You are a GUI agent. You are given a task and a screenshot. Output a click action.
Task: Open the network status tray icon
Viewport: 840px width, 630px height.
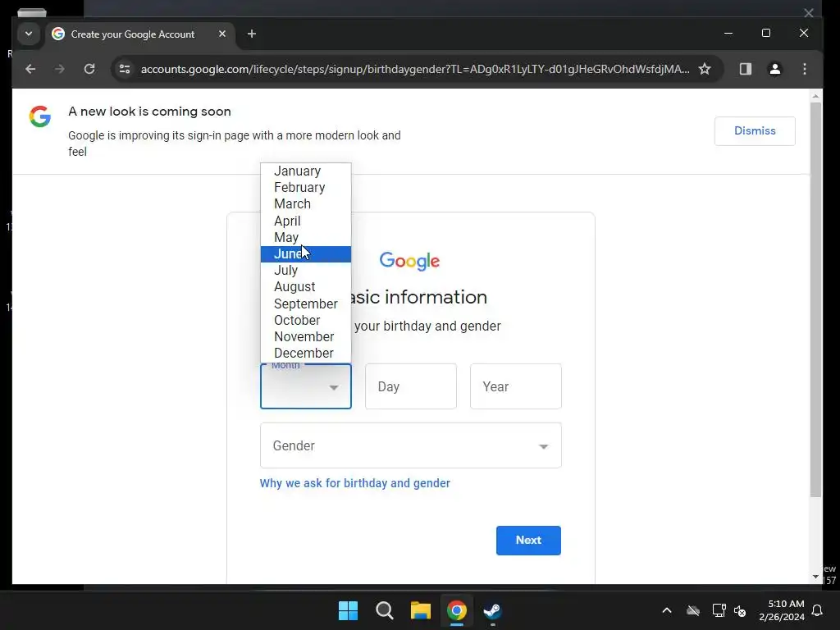(719, 610)
